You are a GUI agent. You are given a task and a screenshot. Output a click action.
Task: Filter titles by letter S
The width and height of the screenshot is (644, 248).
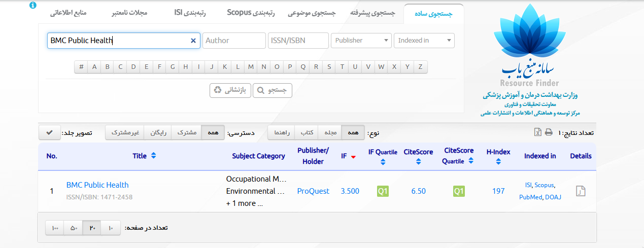click(329, 67)
